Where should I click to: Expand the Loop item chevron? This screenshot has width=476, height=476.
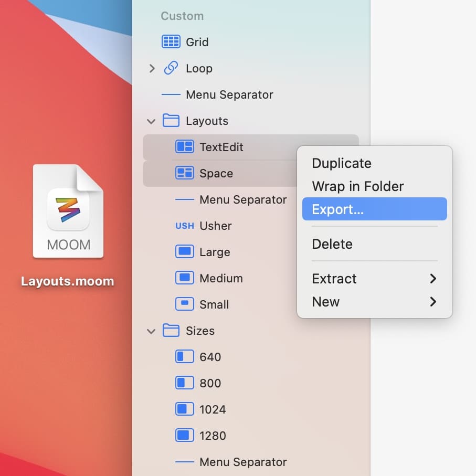pos(152,68)
